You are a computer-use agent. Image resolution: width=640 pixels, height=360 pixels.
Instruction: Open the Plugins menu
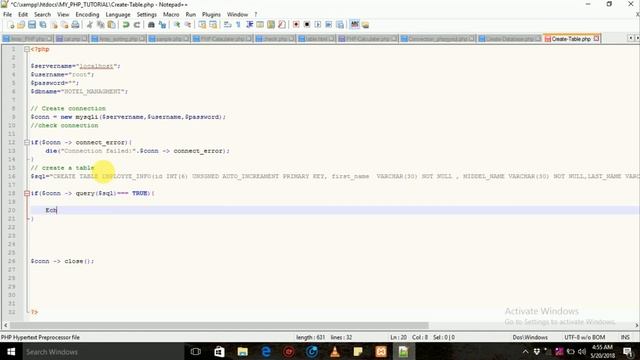(211, 14)
